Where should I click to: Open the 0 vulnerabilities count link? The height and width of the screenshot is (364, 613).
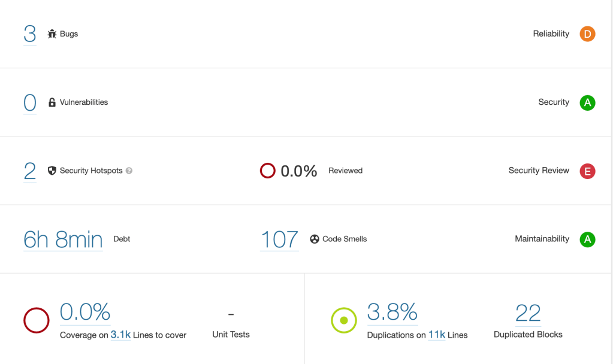pos(30,102)
